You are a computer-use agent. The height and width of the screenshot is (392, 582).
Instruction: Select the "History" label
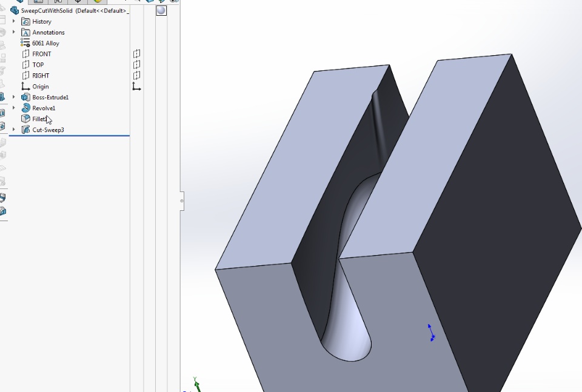pyautogui.click(x=42, y=22)
